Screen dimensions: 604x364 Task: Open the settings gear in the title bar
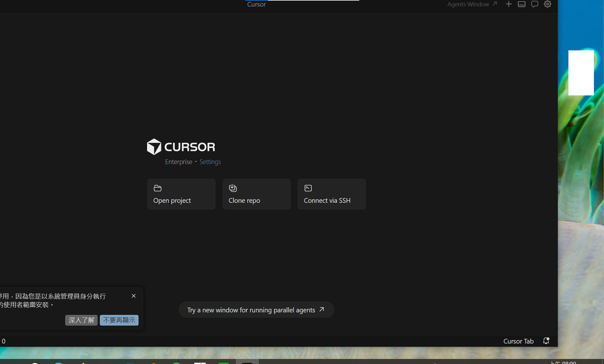click(x=548, y=4)
